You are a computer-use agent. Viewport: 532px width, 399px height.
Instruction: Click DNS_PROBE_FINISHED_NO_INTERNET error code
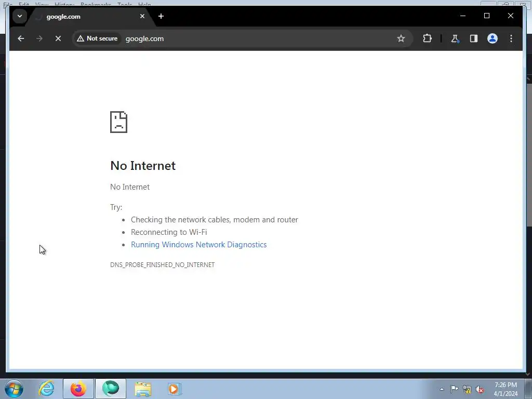point(163,265)
